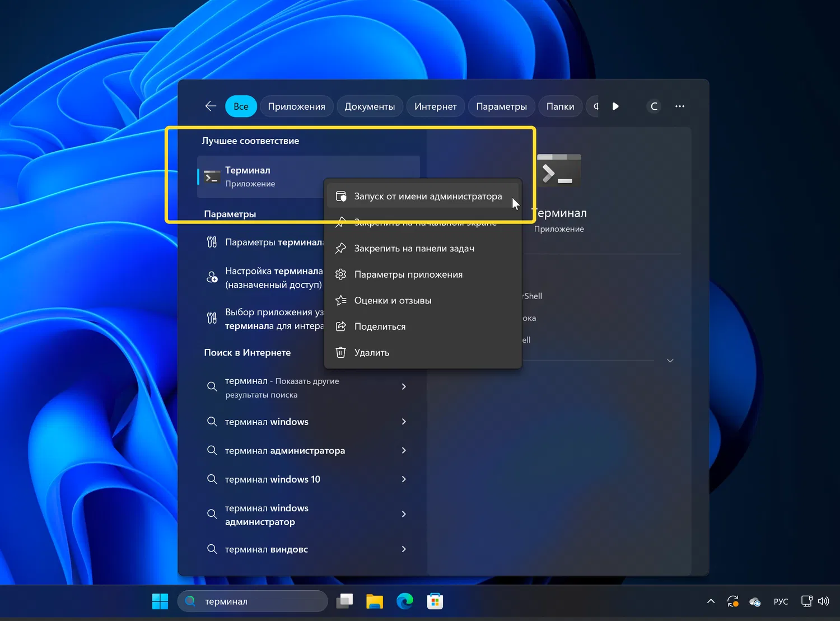This screenshot has width=840, height=621.
Task: Click the star icon beside Оценки и отзывы
Action: 340,301
